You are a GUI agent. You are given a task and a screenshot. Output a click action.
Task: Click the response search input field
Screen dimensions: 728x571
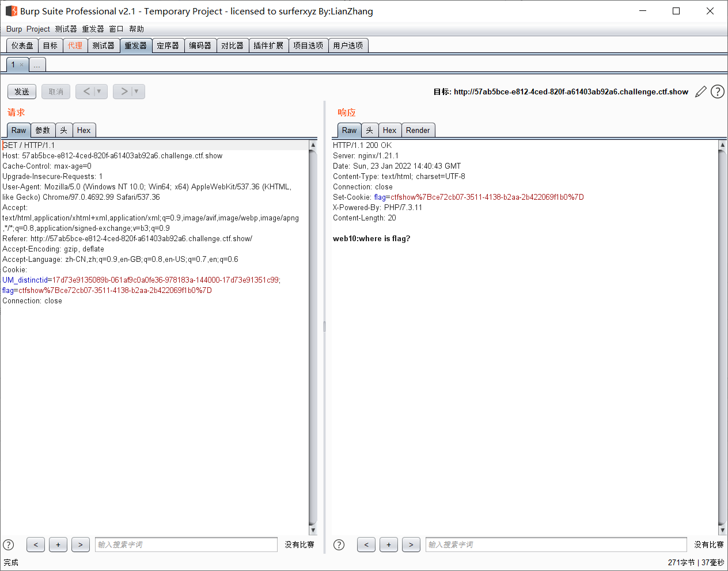point(556,545)
